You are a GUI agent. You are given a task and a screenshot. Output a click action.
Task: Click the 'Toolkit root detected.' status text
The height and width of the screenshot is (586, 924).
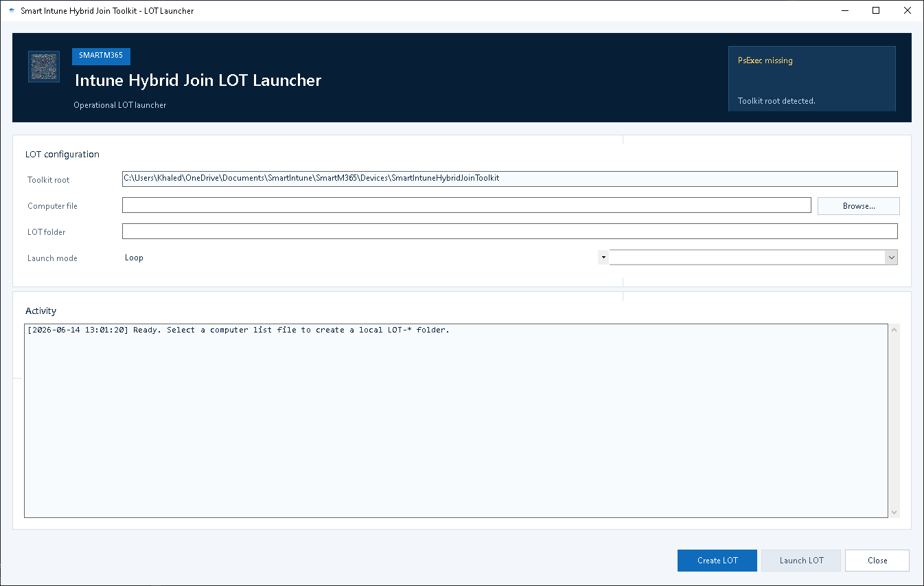click(x=776, y=101)
